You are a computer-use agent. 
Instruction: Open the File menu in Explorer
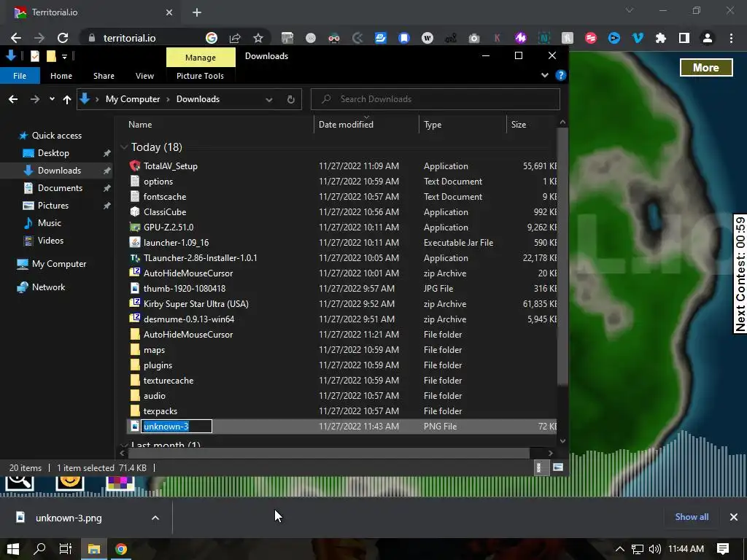tap(20, 76)
